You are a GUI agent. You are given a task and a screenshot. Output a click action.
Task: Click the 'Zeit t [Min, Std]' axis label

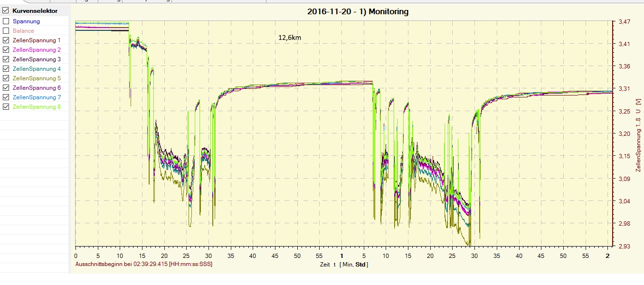pyautogui.click(x=343, y=265)
